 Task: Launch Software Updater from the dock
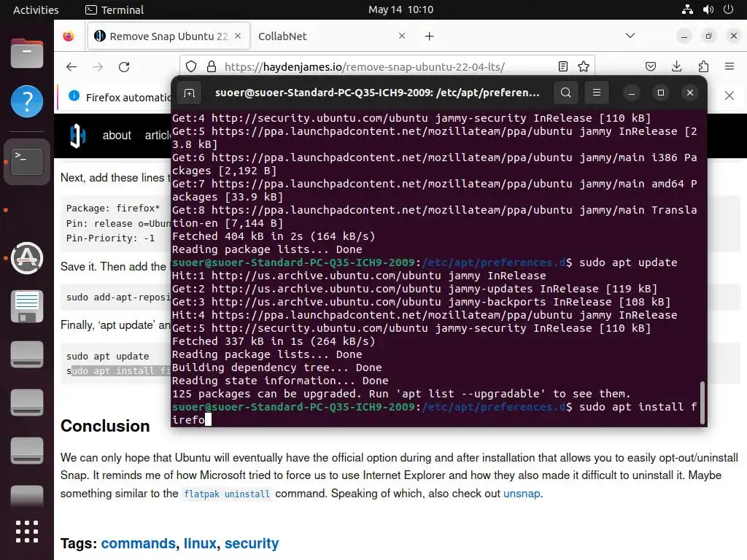[x=27, y=258]
